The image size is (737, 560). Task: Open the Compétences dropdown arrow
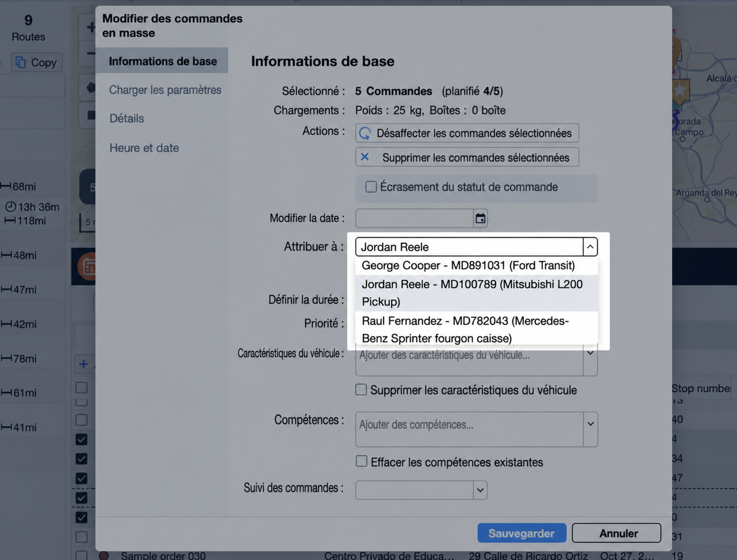pyautogui.click(x=590, y=424)
